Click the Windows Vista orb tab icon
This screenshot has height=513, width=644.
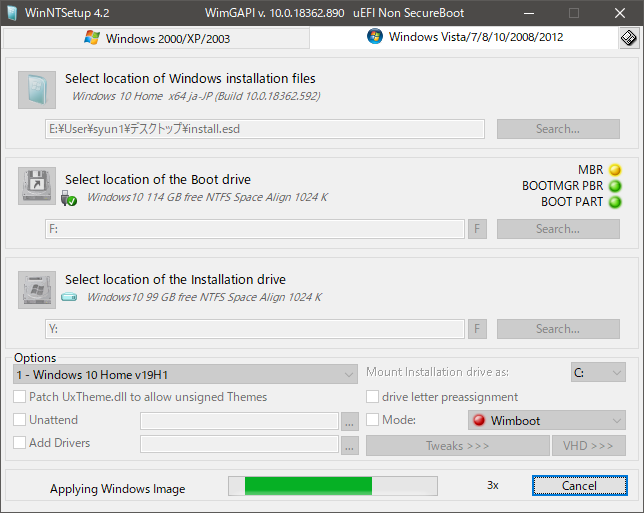(375, 37)
